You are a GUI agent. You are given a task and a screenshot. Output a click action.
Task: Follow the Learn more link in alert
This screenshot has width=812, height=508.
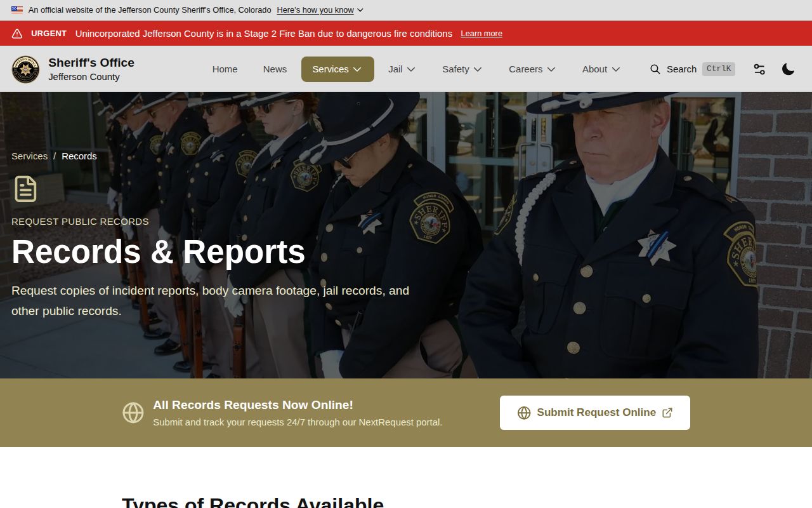(481, 34)
